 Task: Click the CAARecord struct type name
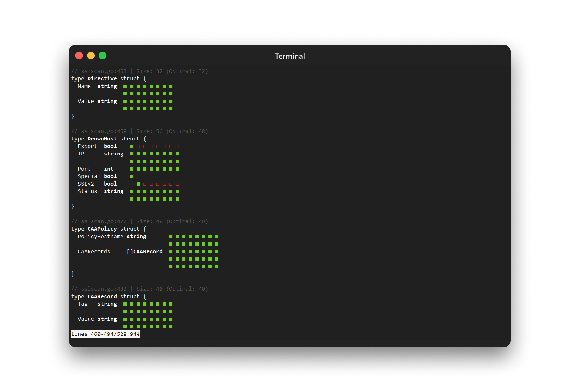tap(102, 296)
